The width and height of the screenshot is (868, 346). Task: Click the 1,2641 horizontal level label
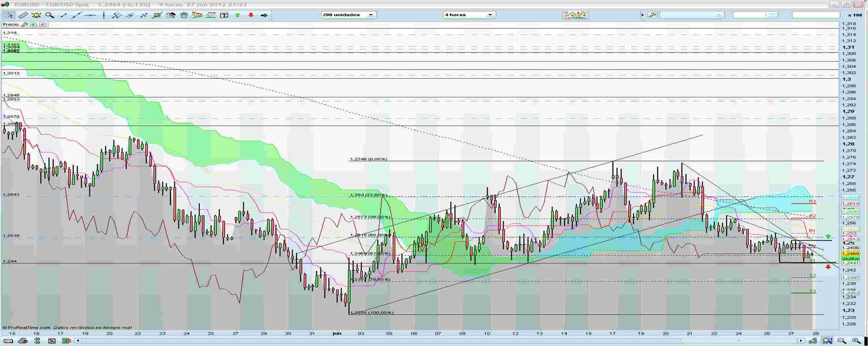[x=11, y=194]
